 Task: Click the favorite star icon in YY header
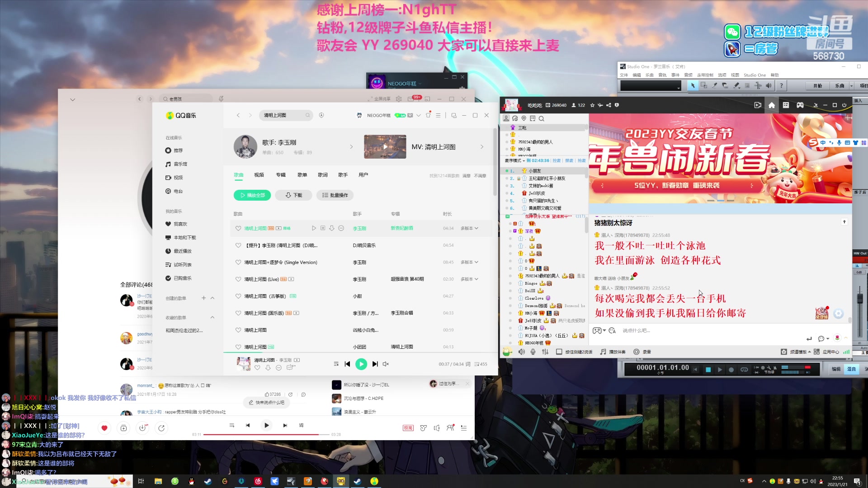[592, 105]
